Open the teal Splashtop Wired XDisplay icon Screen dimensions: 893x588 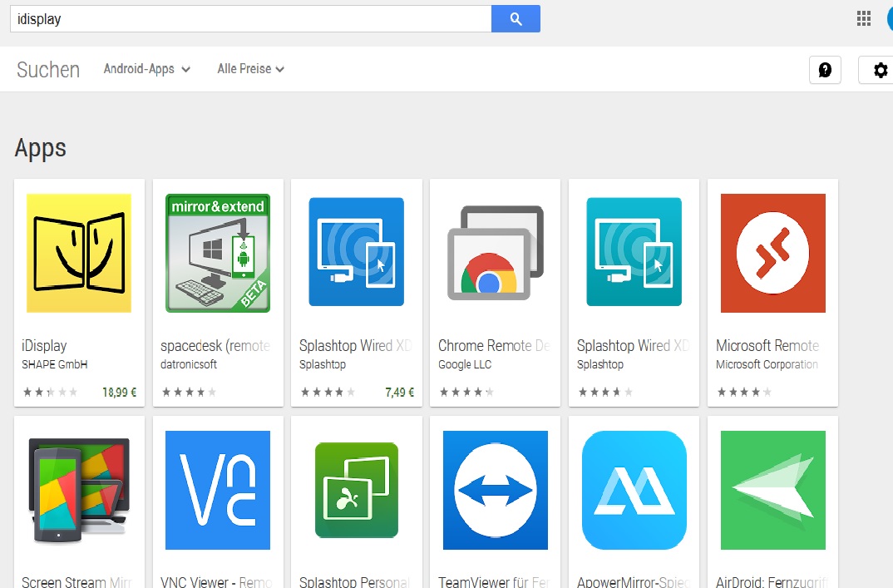(634, 252)
